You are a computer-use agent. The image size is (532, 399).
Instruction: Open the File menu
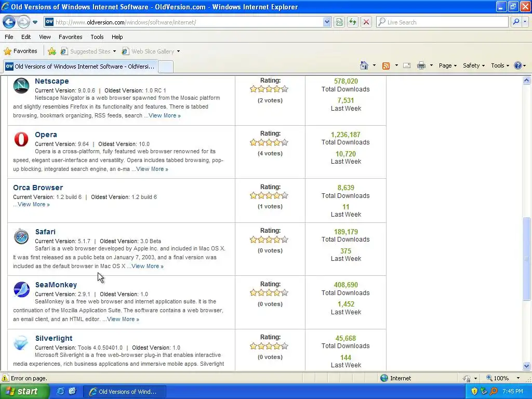pos(9,37)
